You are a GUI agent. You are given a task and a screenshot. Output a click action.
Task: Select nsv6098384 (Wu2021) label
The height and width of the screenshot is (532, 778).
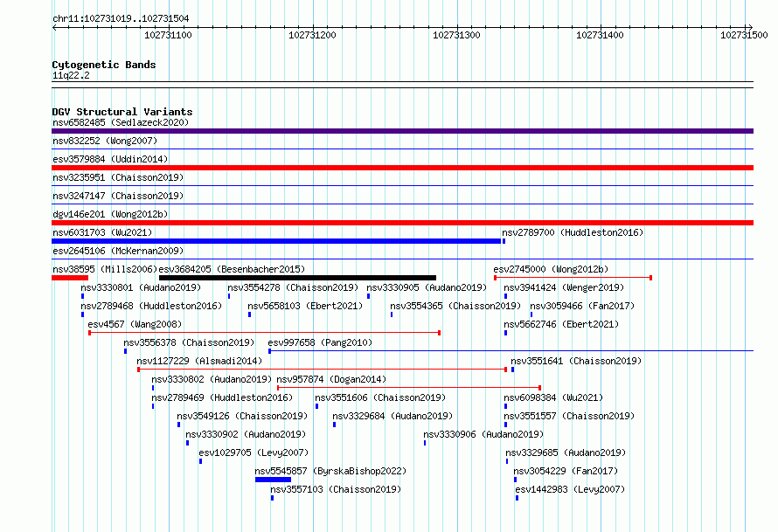(x=553, y=397)
